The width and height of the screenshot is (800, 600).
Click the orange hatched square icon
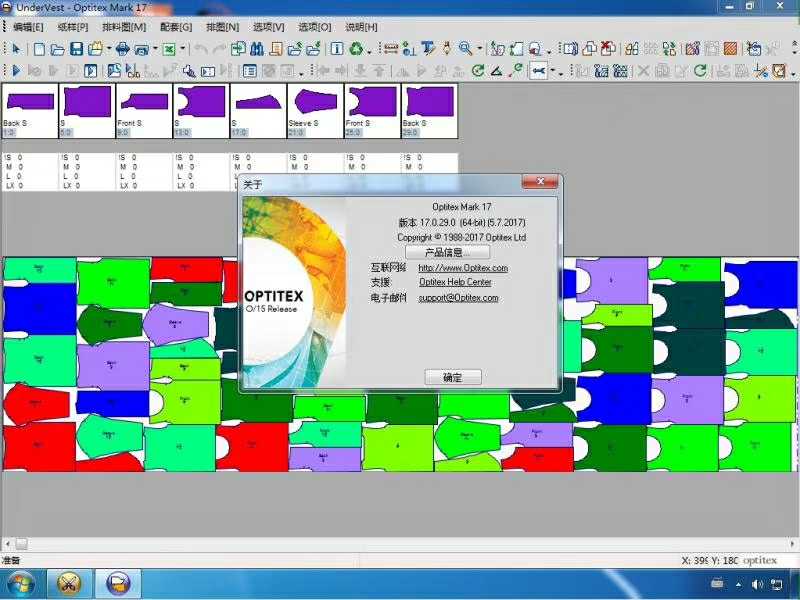click(x=731, y=48)
